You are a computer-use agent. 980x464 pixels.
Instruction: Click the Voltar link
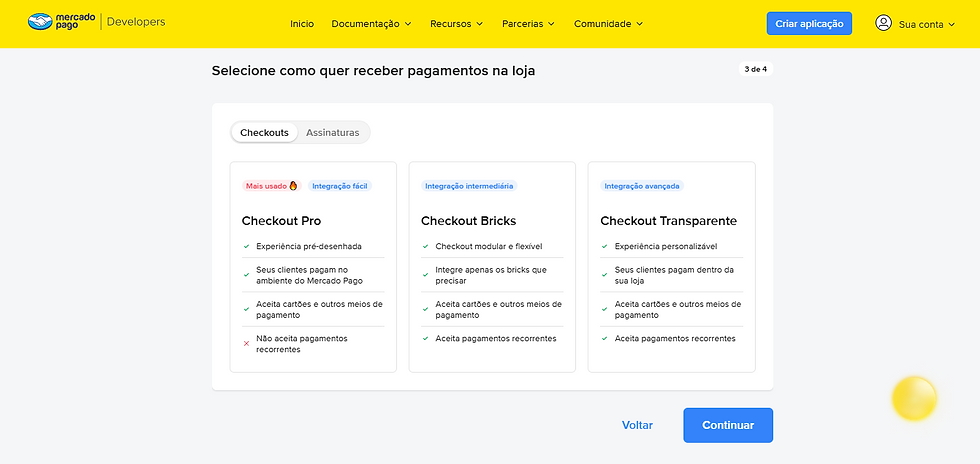(x=637, y=425)
